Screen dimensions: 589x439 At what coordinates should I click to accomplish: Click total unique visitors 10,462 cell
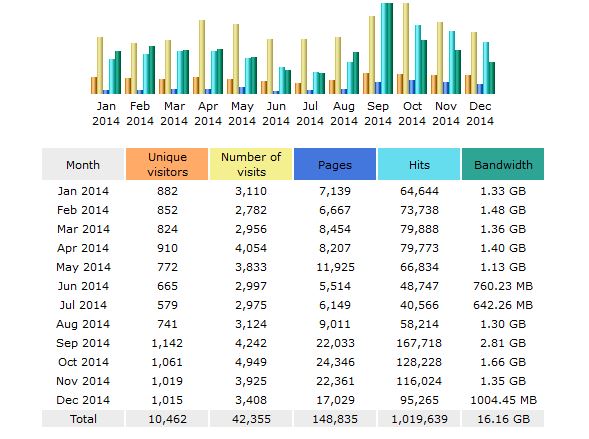(167, 419)
